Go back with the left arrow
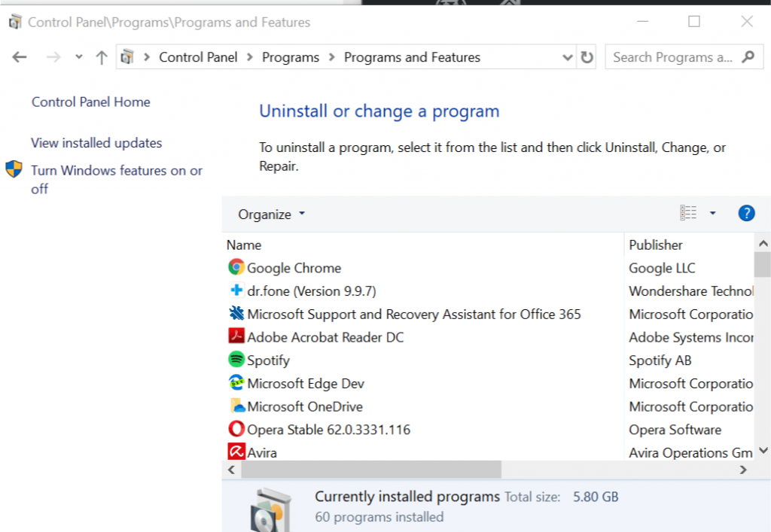771x532 pixels. pyautogui.click(x=19, y=57)
